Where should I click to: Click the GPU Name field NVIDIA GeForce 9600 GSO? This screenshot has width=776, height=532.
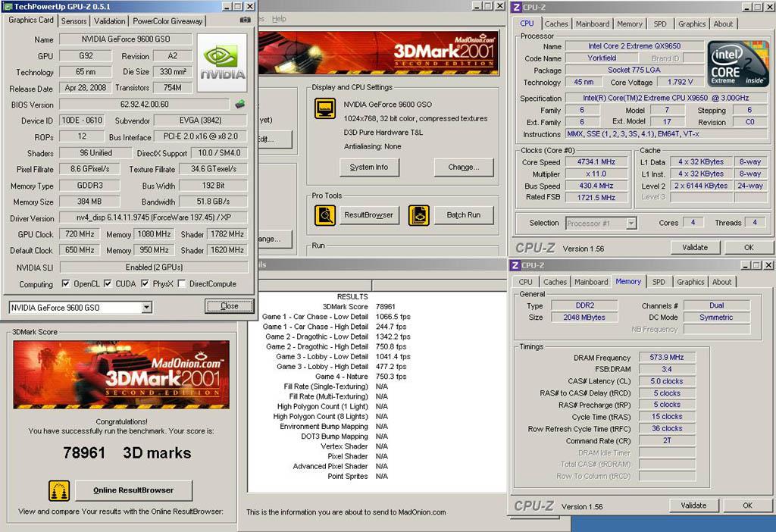pyautogui.click(x=126, y=39)
